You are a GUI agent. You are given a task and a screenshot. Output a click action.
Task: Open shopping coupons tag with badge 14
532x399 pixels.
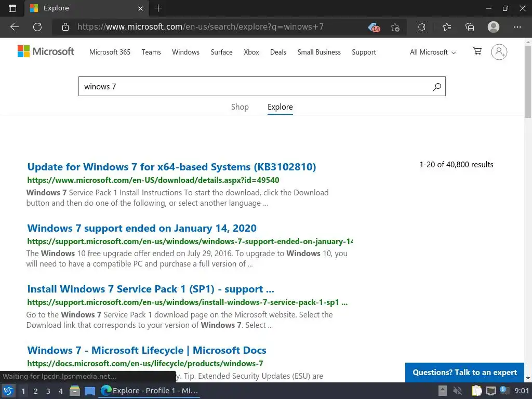(x=374, y=27)
